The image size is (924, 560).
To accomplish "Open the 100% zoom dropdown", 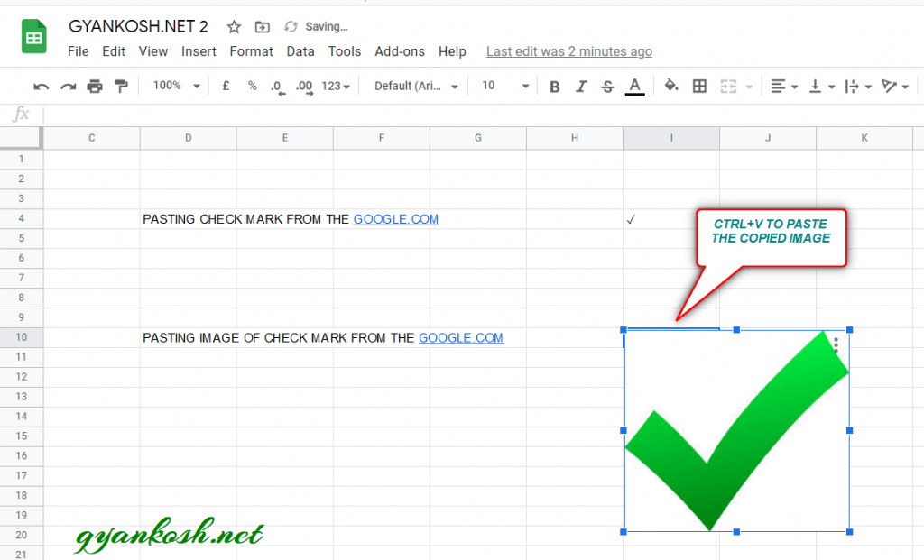I will [x=176, y=86].
